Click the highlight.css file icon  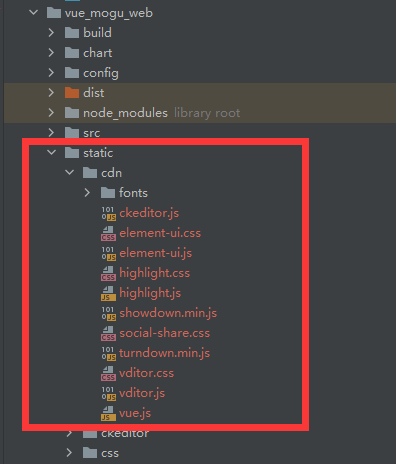(x=108, y=273)
